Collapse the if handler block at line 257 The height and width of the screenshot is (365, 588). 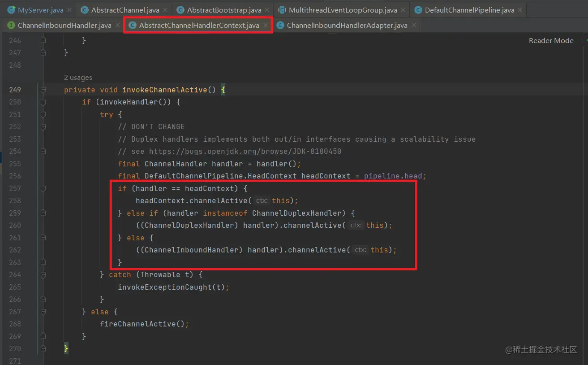[43, 188]
